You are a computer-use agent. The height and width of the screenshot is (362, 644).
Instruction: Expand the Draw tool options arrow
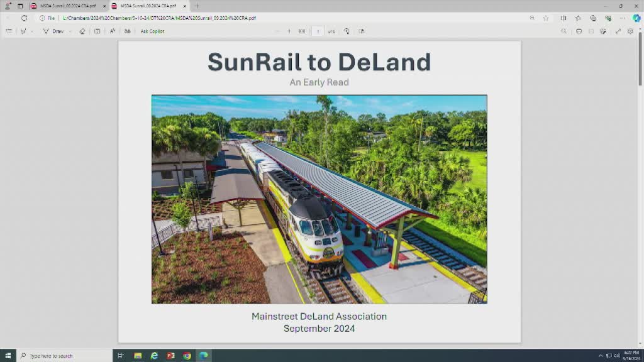click(x=70, y=31)
